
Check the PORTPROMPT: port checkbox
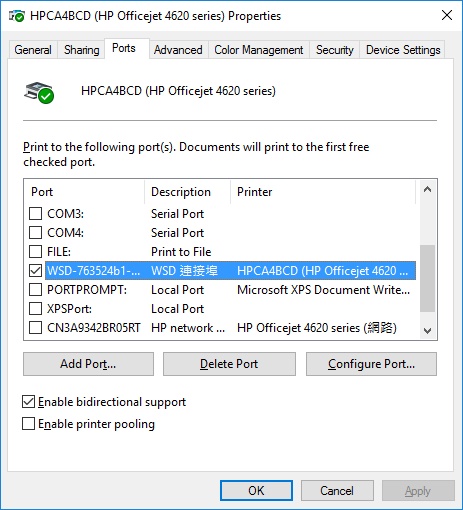coord(35,290)
